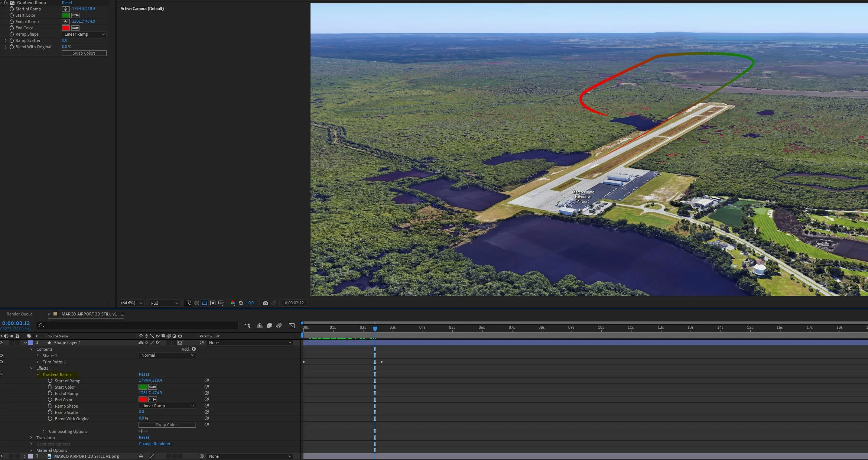Hide Shape Layer 1 with its eye toggle
The image size is (868, 460).
1,343
